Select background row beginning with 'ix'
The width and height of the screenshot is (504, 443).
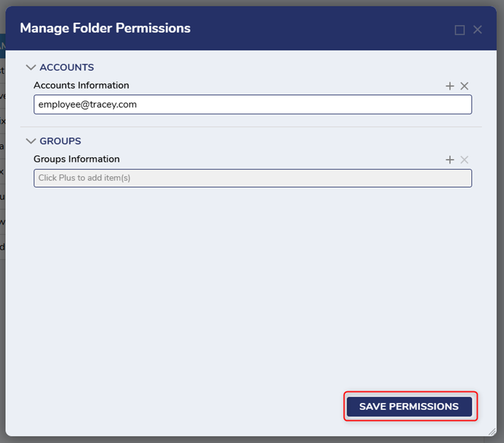2,121
